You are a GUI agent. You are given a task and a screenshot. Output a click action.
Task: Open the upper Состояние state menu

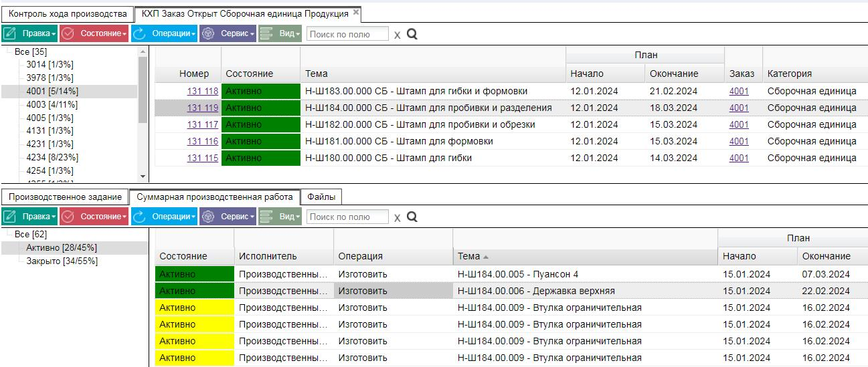94,33
